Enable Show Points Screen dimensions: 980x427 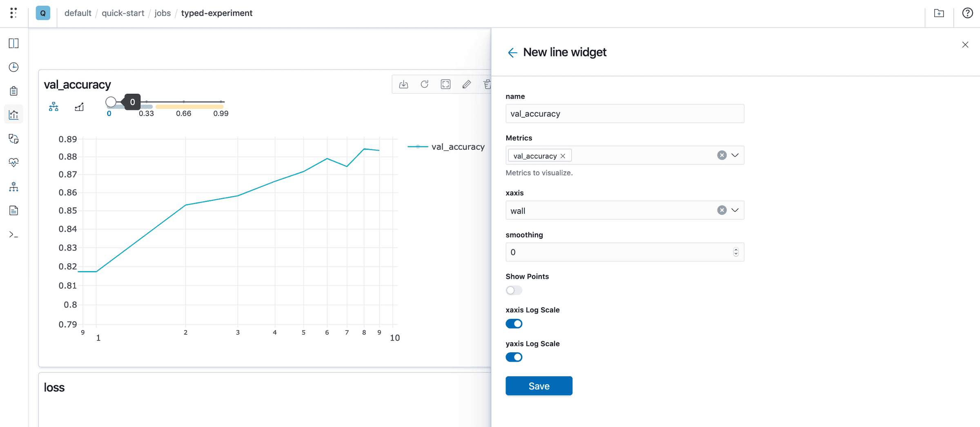[x=514, y=290]
